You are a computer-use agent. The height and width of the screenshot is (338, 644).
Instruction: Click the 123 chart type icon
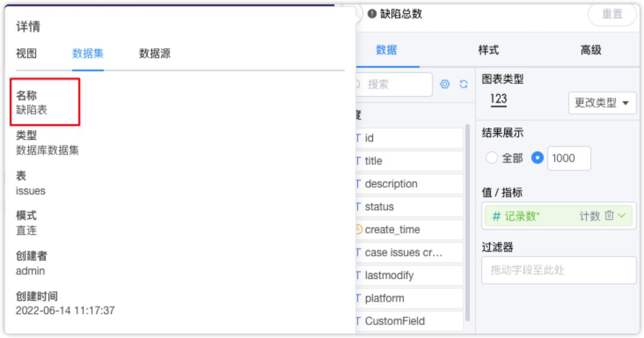499,100
